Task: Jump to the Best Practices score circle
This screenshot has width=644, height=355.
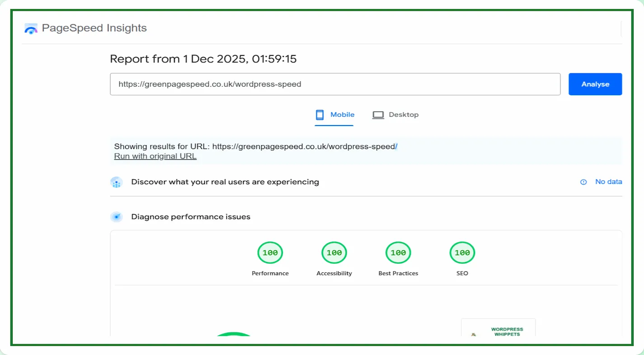Action: click(x=398, y=253)
